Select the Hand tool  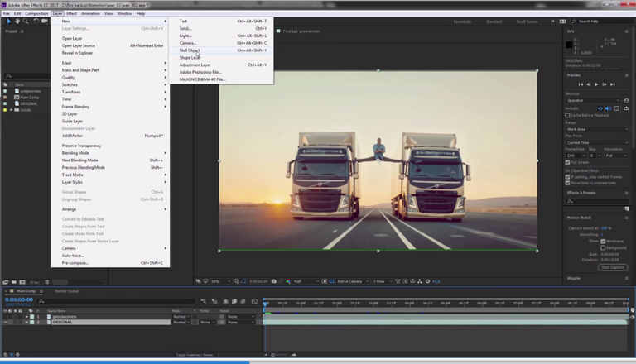tap(17, 21)
